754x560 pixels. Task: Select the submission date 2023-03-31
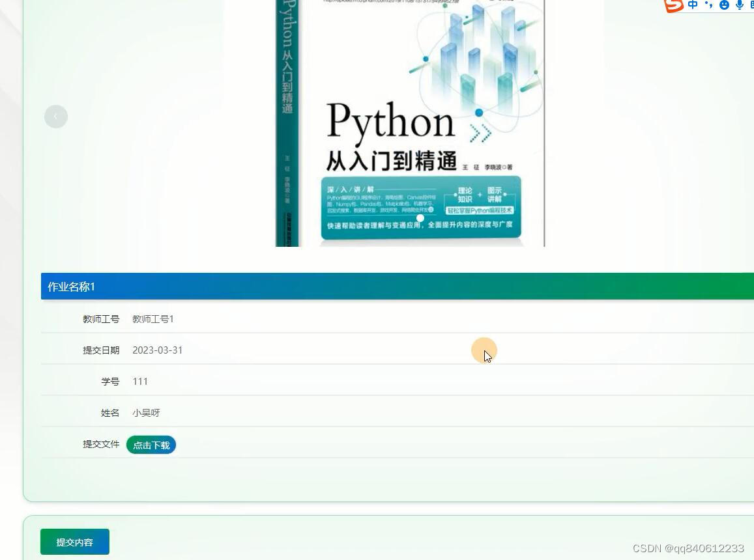pos(157,350)
